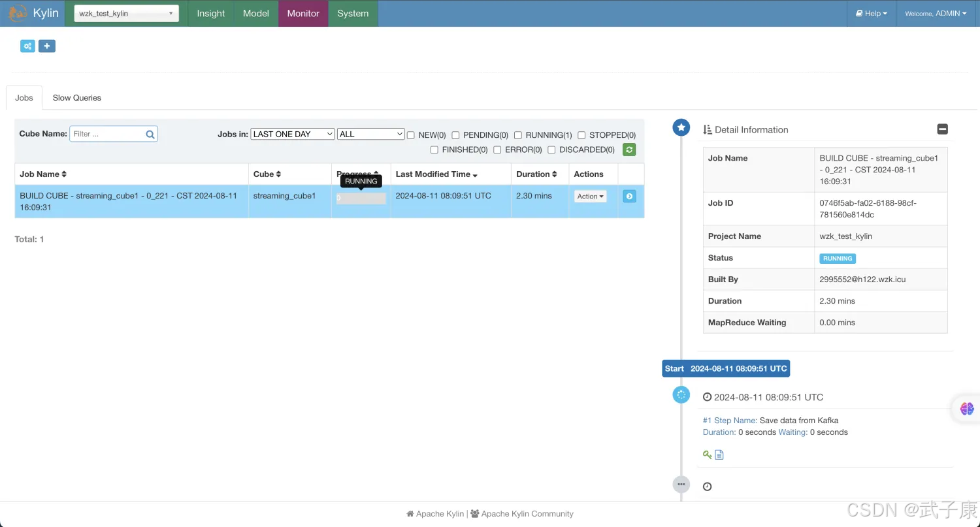Image resolution: width=980 pixels, height=527 pixels.
Task: Open the Apache Kylin Community link
Action: 527,514
